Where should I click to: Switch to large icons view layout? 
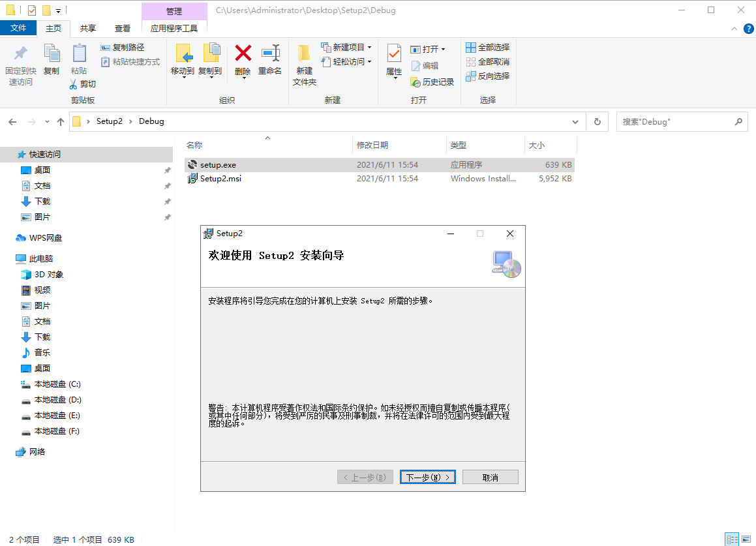[x=746, y=539]
